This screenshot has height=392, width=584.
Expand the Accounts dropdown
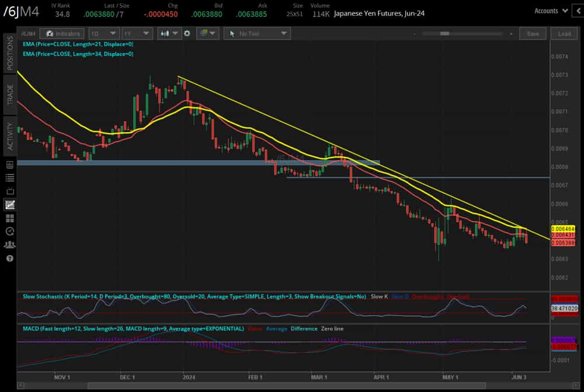551,10
